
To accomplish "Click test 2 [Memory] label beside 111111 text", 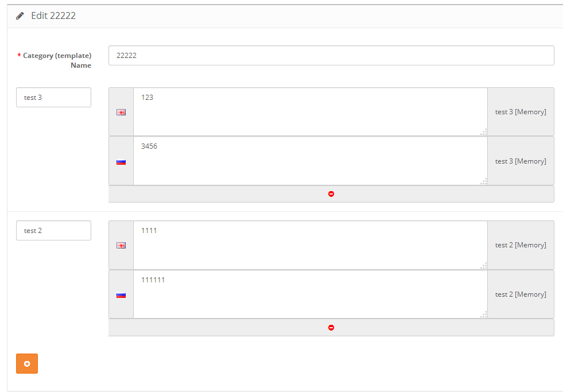I will point(521,294).
